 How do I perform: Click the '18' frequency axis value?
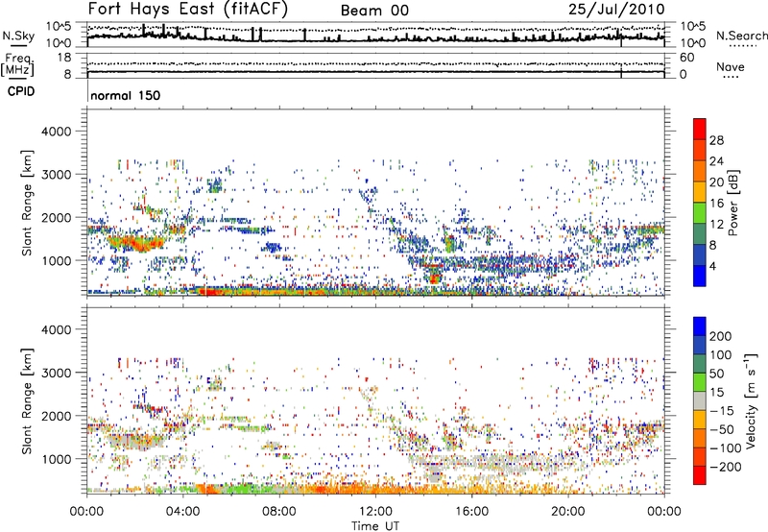pos(64,58)
